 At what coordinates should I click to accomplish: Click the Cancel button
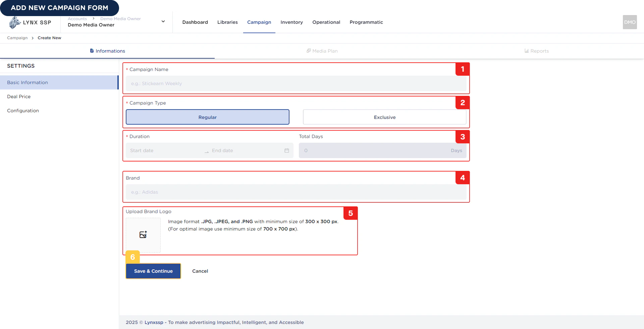(x=200, y=271)
